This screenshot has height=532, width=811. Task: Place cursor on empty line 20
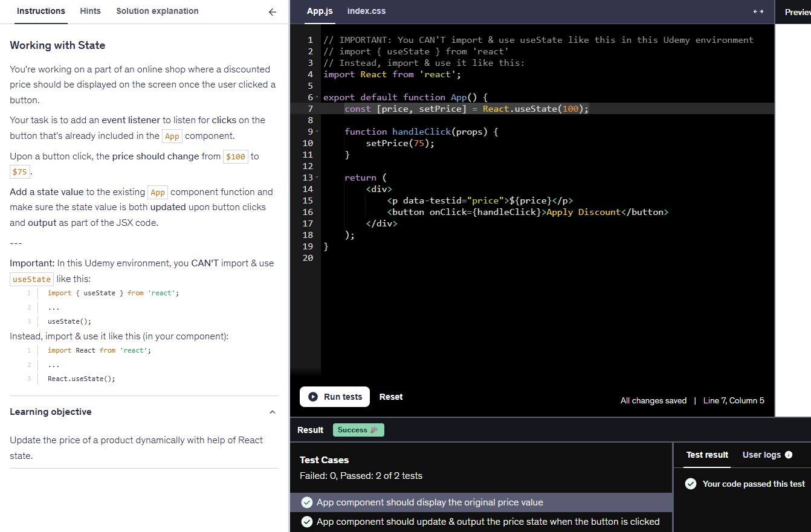423,258
